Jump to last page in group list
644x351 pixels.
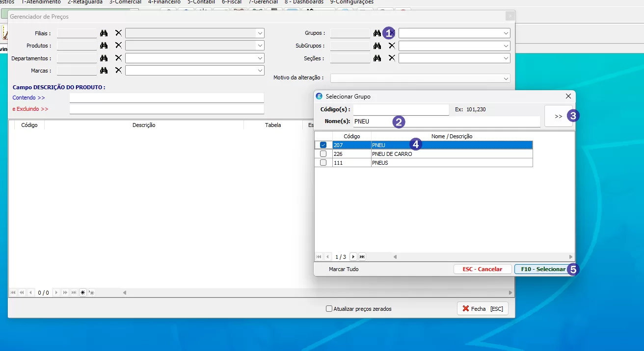[362, 257]
